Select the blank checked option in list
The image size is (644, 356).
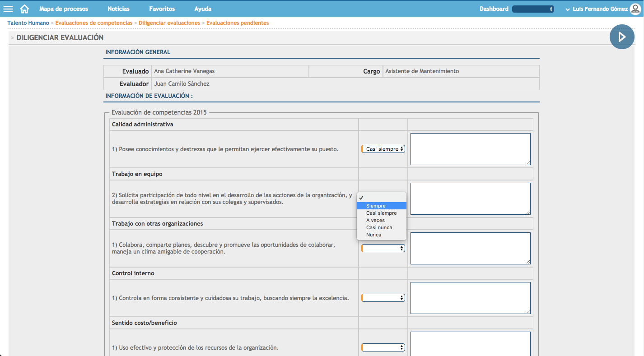pos(382,198)
